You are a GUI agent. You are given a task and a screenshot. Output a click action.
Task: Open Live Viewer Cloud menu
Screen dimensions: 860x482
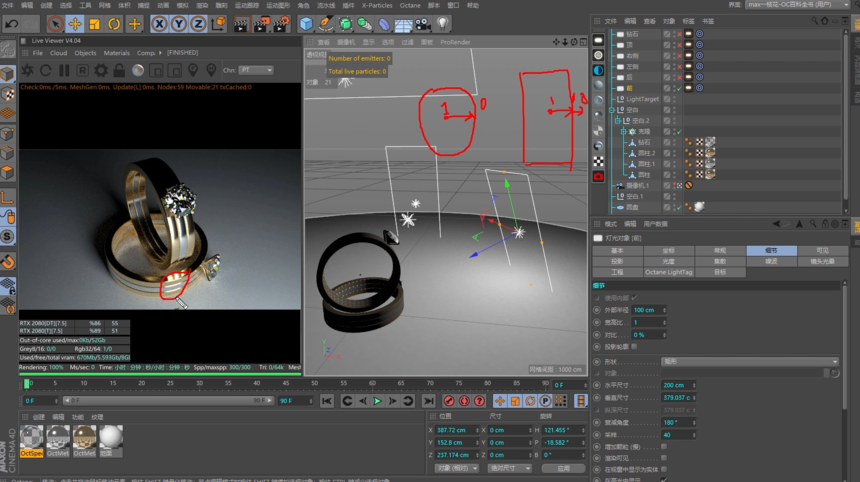(x=58, y=53)
